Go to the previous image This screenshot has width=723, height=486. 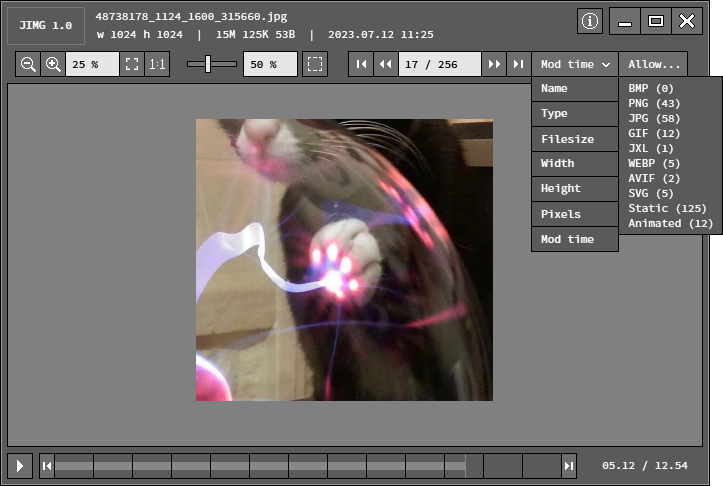point(386,64)
